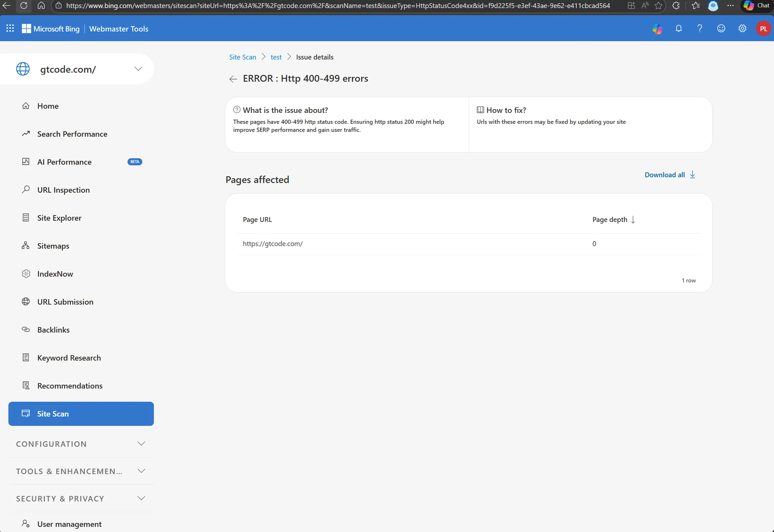774x532 pixels.
Task: Open Site Scan from the breadcrumb
Action: click(242, 57)
